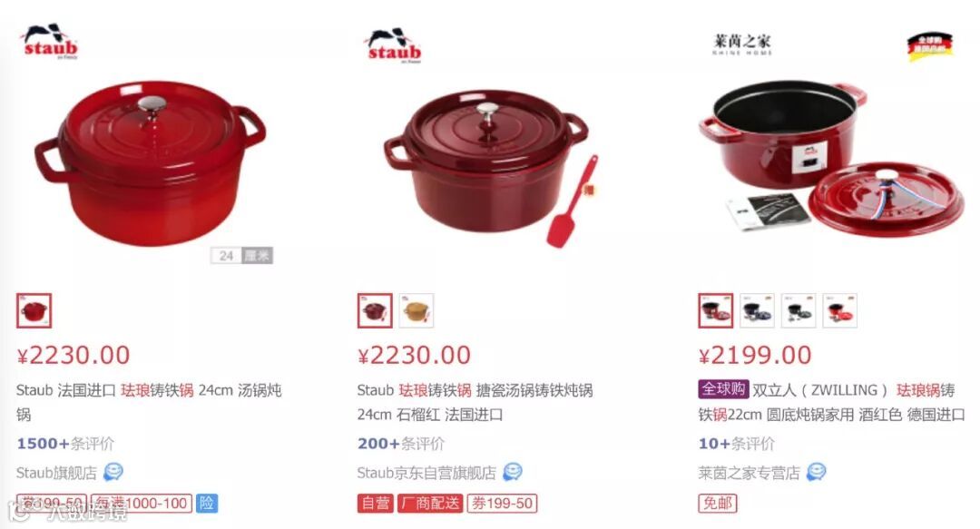View 1500+ 条评价 reviews link
980x529 pixels.
pos(65,444)
